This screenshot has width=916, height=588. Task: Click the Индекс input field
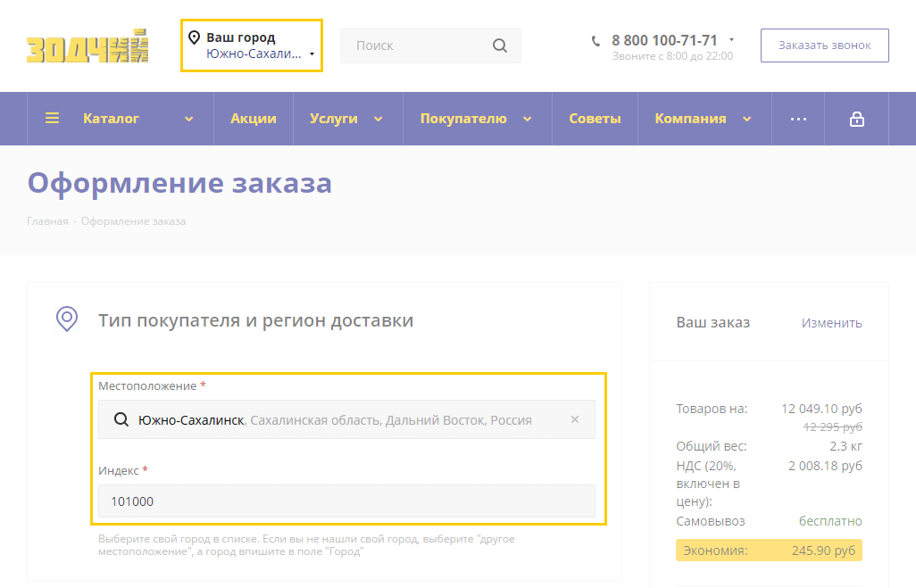[x=346, y=501]
